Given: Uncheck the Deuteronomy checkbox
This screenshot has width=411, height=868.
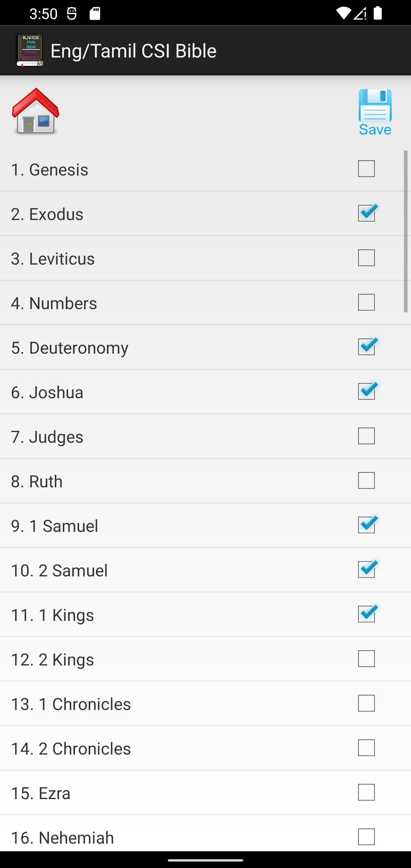Looking at the screenshot, I should click(366, 347).
